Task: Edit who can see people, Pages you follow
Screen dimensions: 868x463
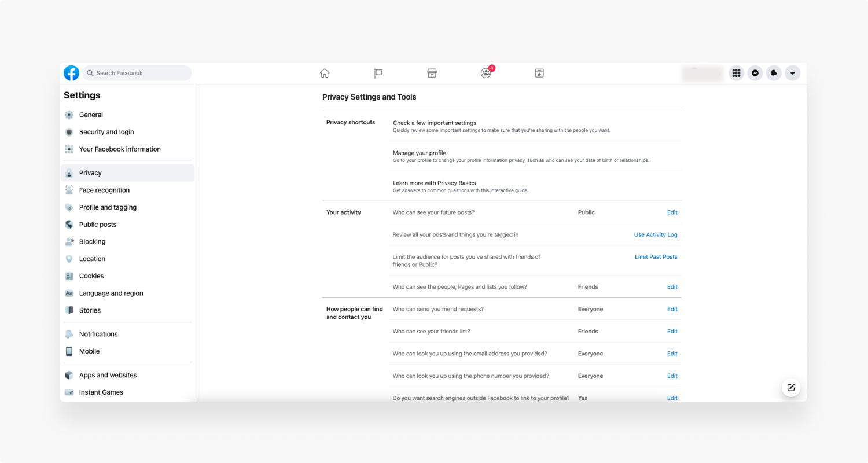Action: click(x=672, y=287)
